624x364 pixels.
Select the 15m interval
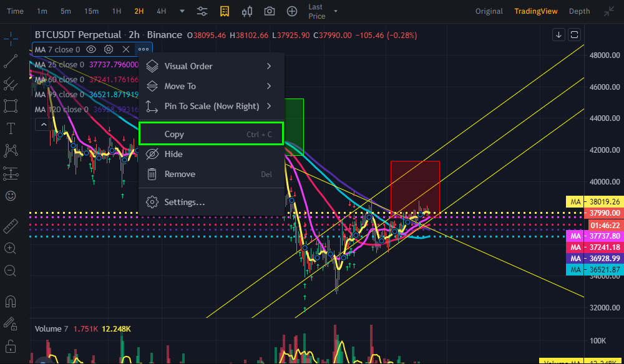coord(91,11)
